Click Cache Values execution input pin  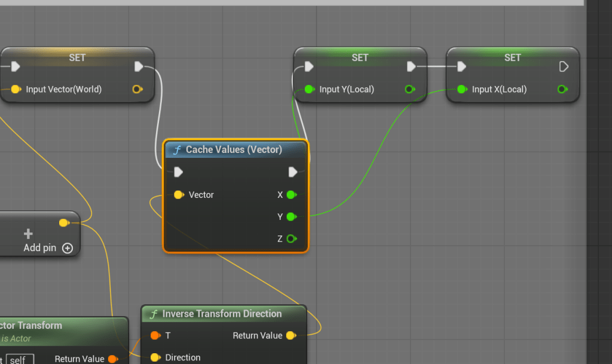click(178, 172)
